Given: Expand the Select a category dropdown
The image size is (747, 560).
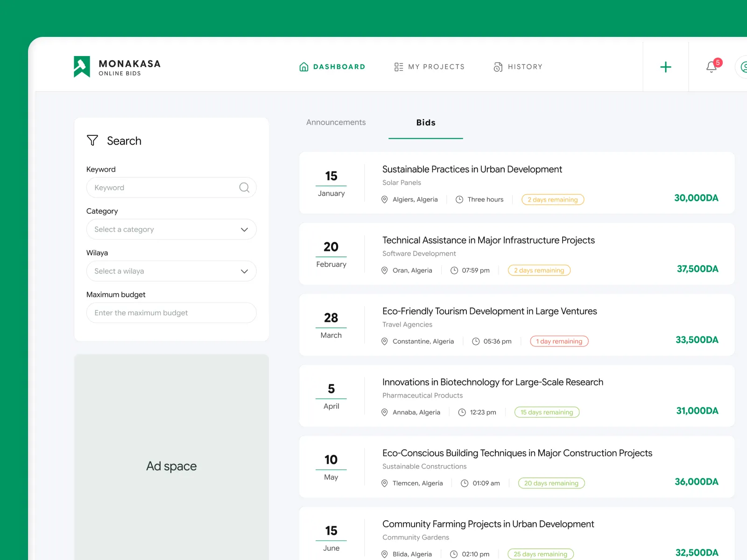Looking at the screenshot, I should (x=171, y=230).
